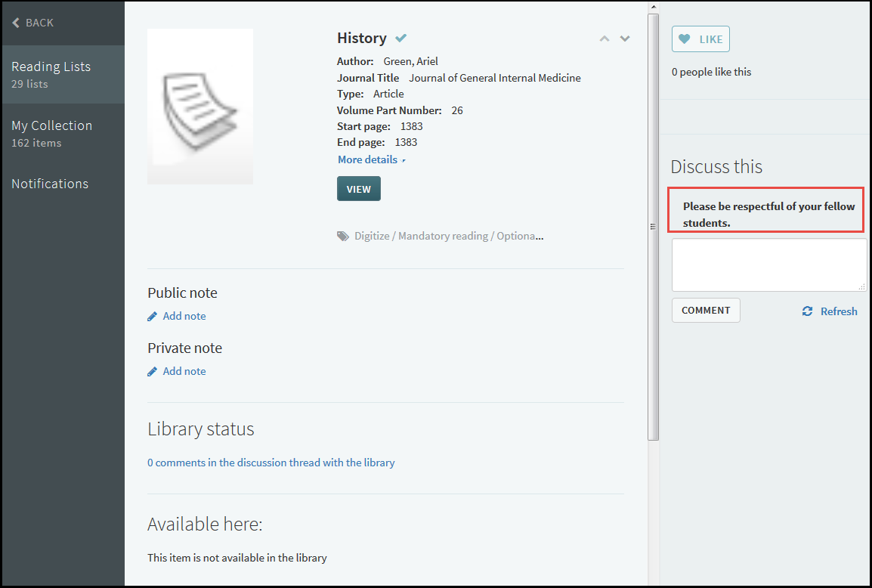
Task: Click pencil icon under Private note
Action: click(x=153, y=371)
